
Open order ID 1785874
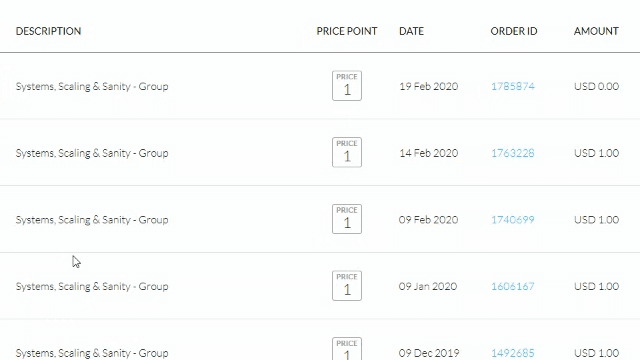point(513,86)
